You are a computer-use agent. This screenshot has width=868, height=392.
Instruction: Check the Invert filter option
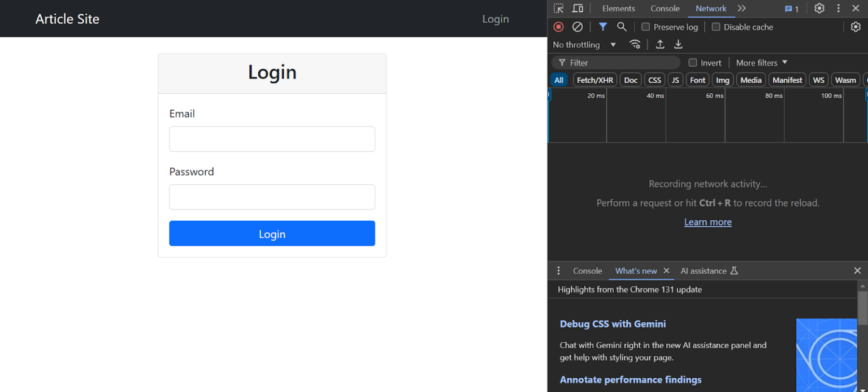693,62
